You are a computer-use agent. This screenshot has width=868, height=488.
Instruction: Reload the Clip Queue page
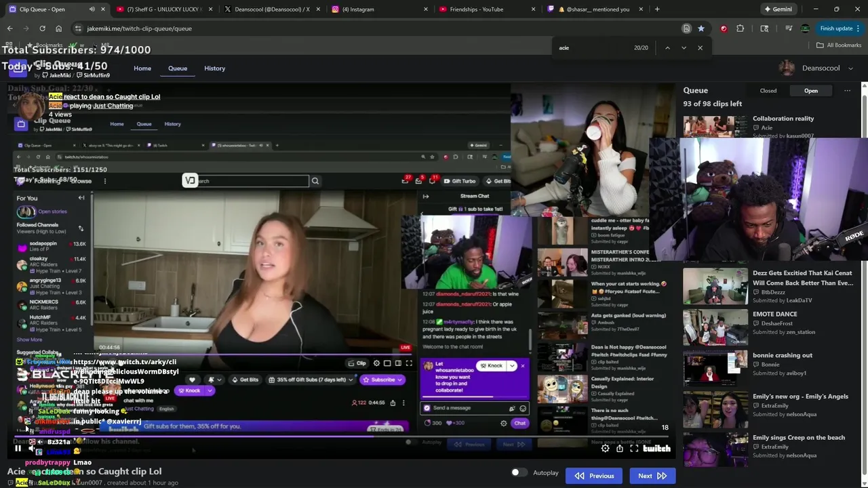point(42,28)
